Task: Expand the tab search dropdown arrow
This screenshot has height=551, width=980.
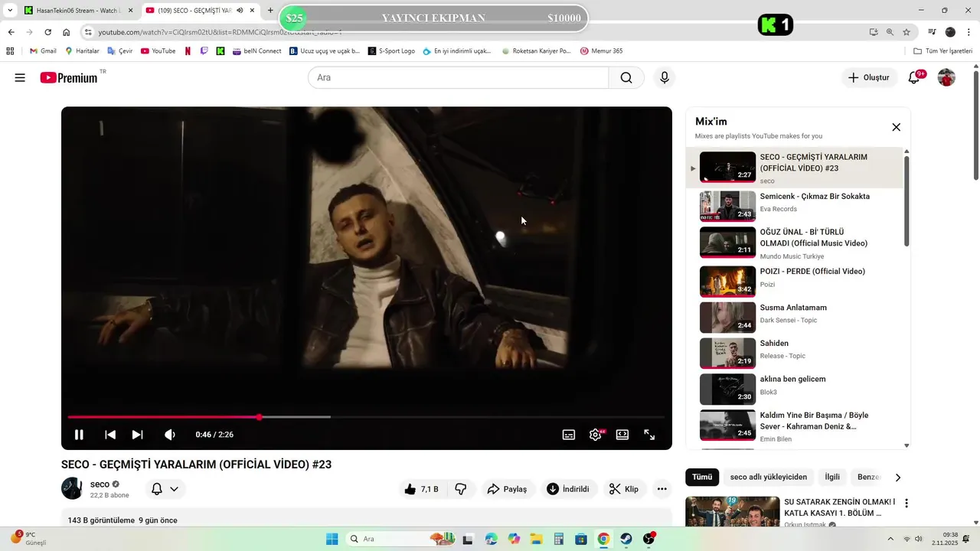Action: click(x=9, y=11)
